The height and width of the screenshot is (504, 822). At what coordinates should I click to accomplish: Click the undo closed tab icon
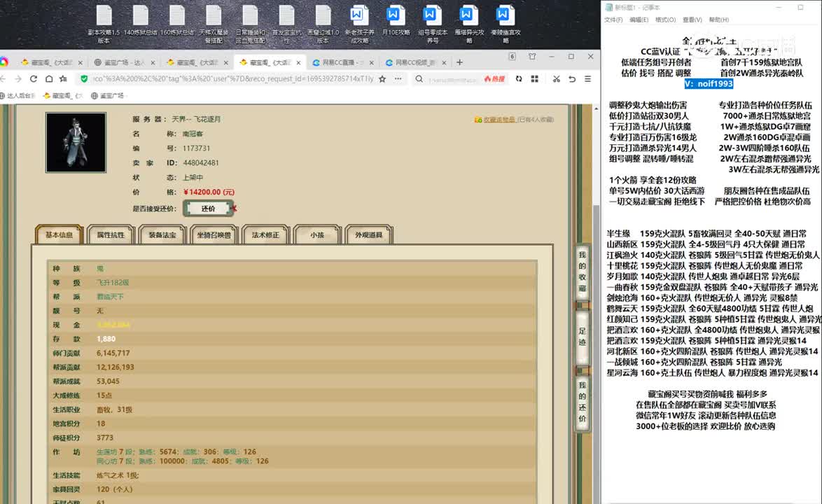point(572,78)
